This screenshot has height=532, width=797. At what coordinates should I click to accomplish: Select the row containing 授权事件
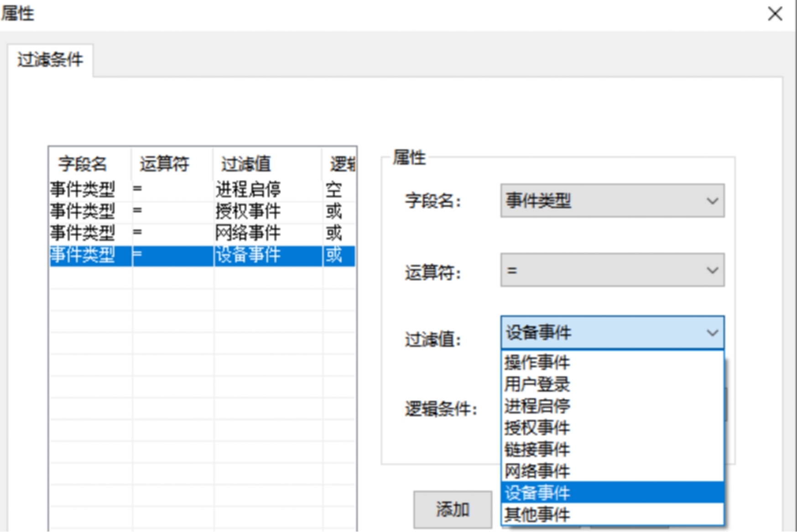[182, 211]
